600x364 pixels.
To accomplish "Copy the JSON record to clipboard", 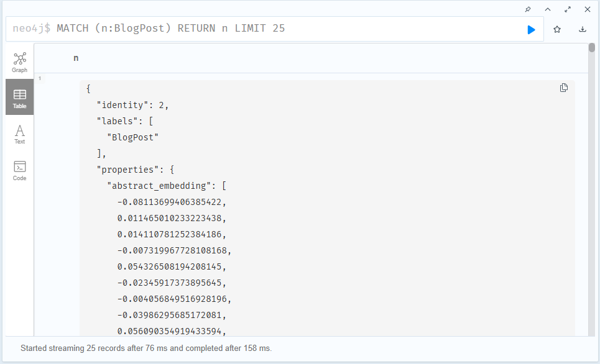I will click(564, 88).
